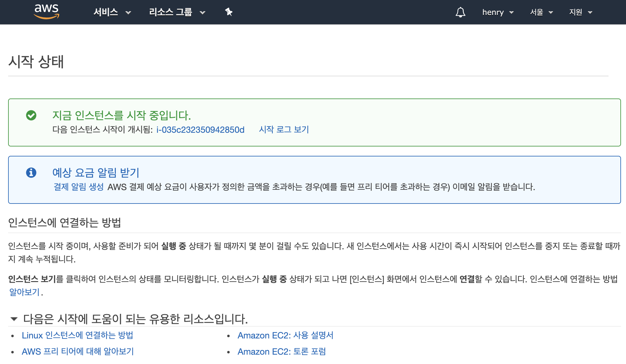Open instance ID i-035c232350942850d link
This screenshot has height=364, width=626.
click(200, 130)
